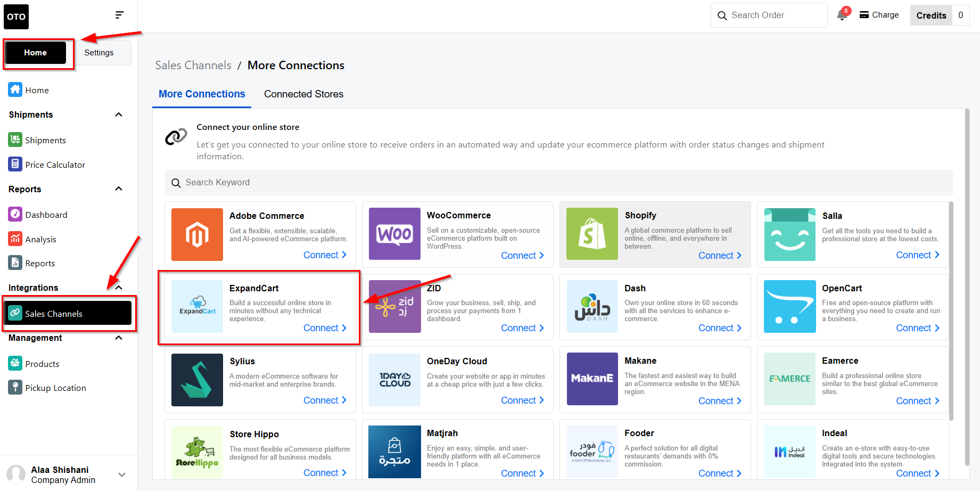The width and height of the screenshot is (980, 491).
Task: Open the More Connections tab
Action: (x=202, y=94)
